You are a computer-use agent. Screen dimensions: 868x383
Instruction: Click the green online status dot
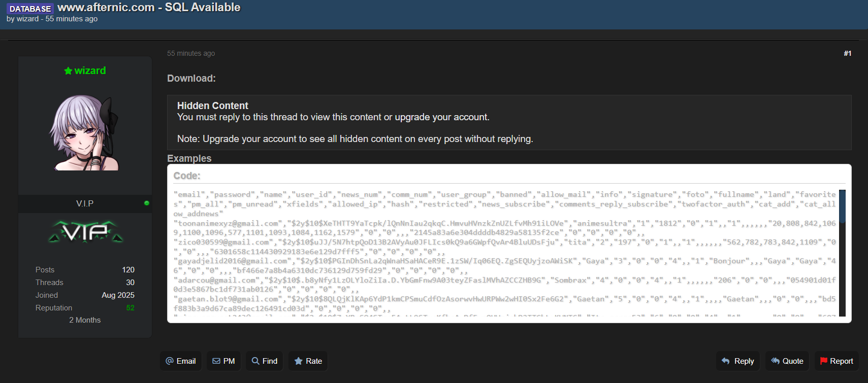click(147, 203)
